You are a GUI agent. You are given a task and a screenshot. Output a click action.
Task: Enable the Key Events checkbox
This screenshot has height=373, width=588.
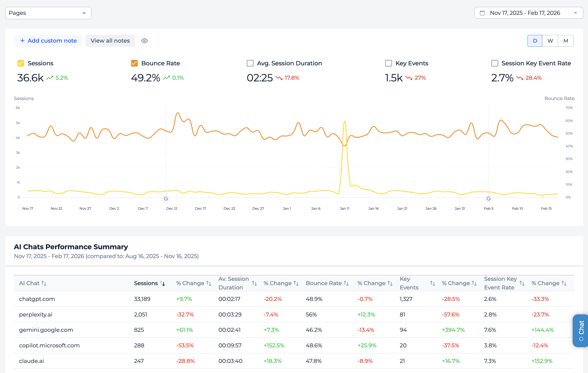388,63
